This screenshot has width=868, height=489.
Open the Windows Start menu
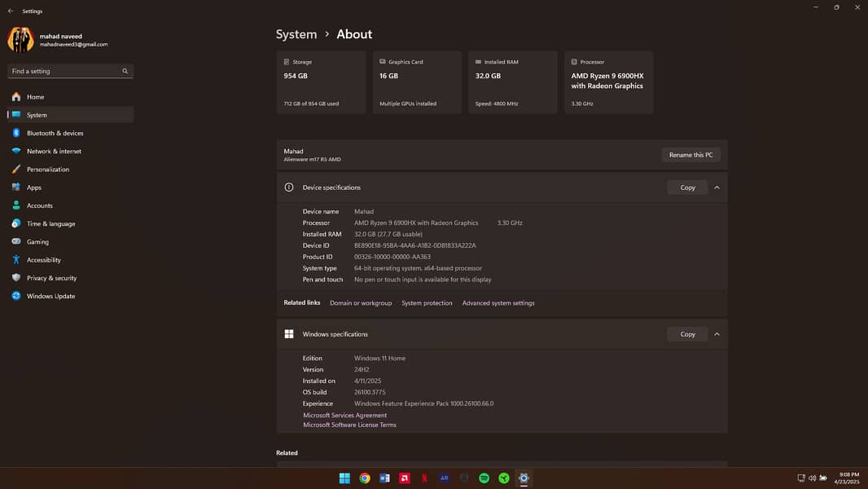tap(344, 478)
